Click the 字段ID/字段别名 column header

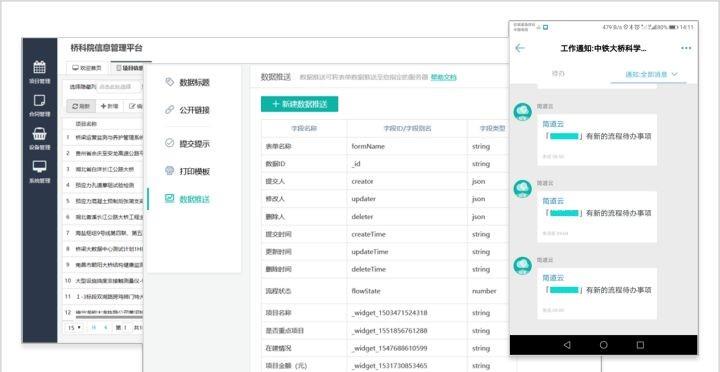pos(407,129)
